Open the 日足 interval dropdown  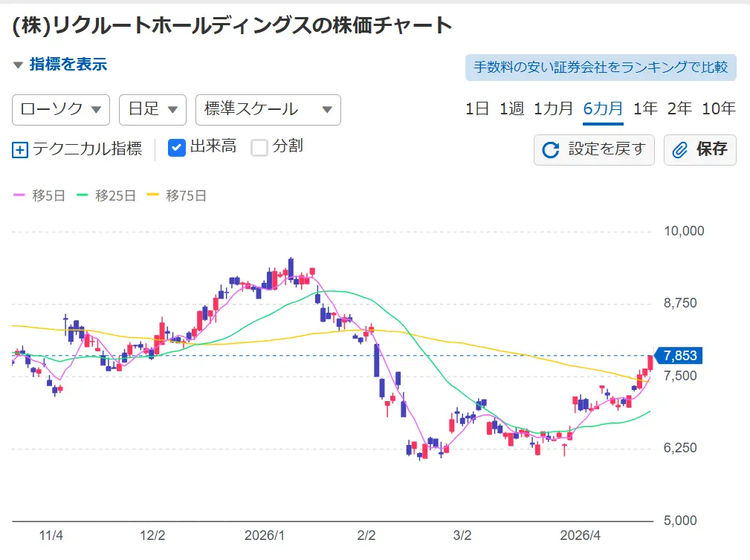(152, 110)
